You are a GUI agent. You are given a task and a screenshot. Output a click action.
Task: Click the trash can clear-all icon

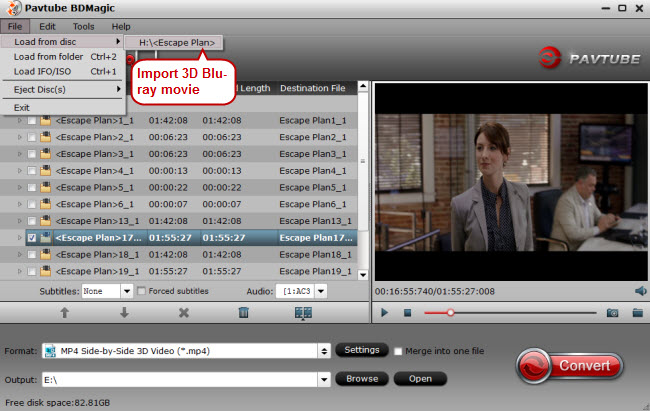tap(244, 313)
